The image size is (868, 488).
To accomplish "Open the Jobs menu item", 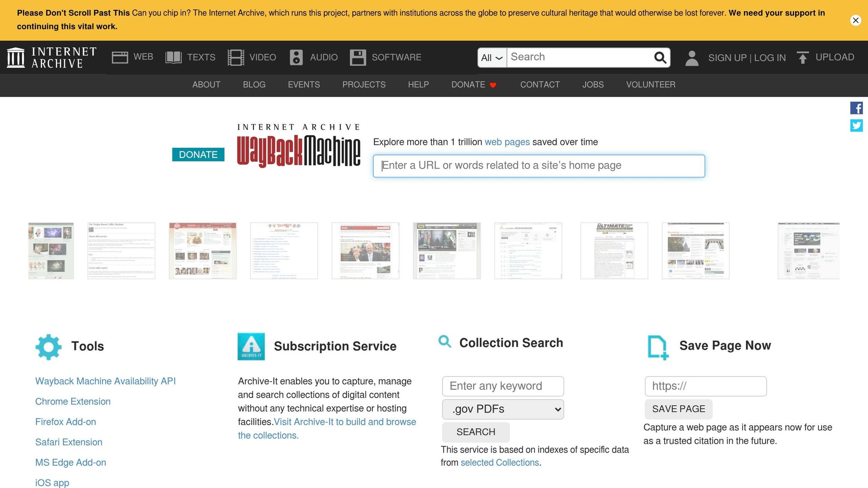I will pyautogui.click(x=593, y=85).
